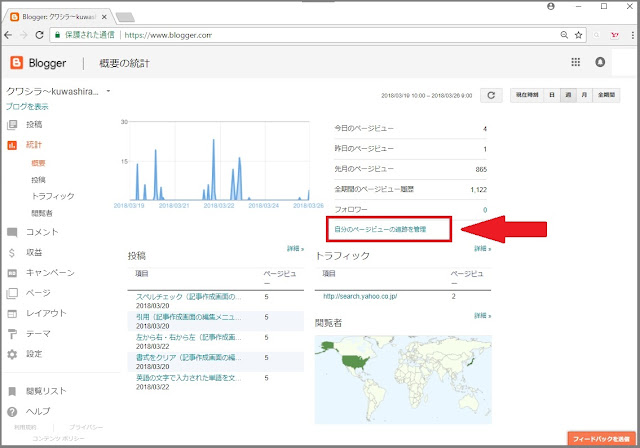
Task: Click 利用規約 footer link
Action: click(25, 428)
